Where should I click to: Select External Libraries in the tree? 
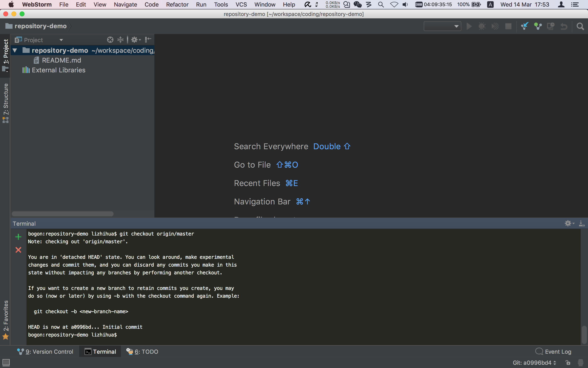point(54,70)
